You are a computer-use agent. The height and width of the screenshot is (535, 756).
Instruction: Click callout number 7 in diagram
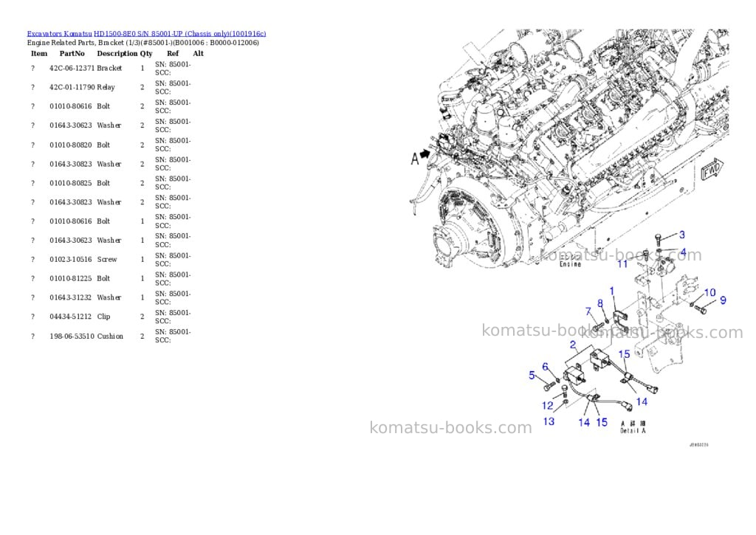(x=588, y=311)
